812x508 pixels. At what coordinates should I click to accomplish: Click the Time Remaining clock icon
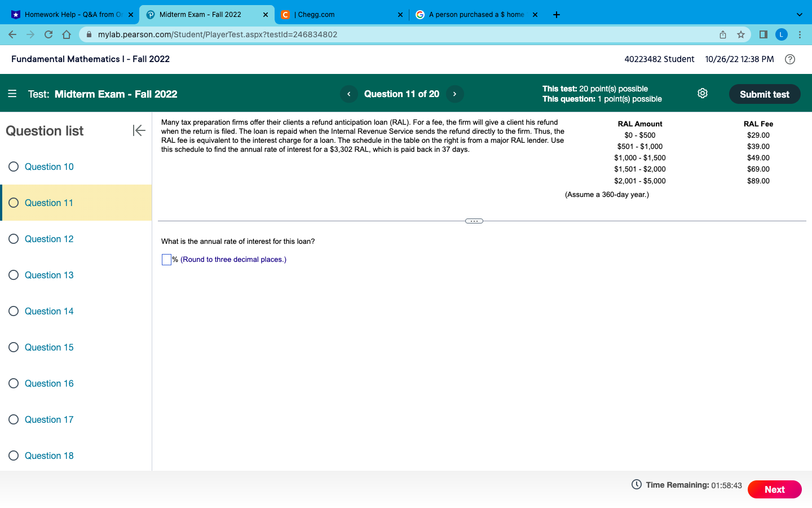click(x=636, y=485)
